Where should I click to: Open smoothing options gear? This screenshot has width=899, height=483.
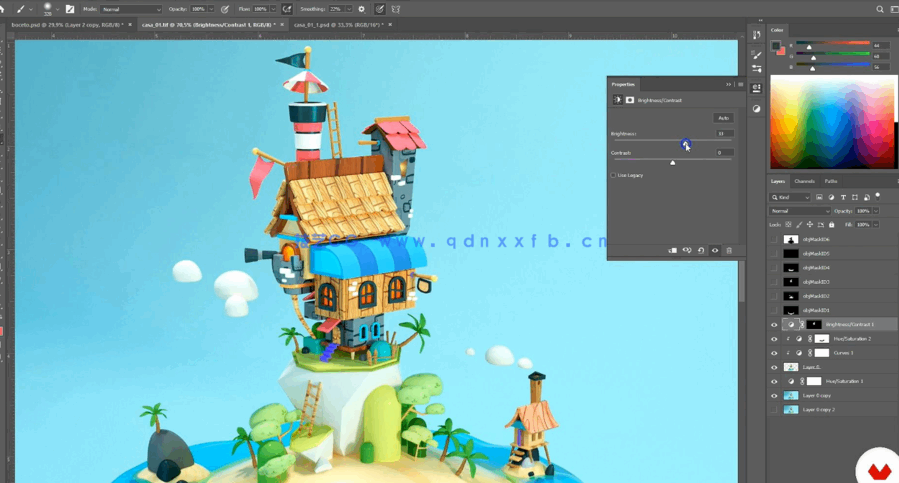pos(362,9)
